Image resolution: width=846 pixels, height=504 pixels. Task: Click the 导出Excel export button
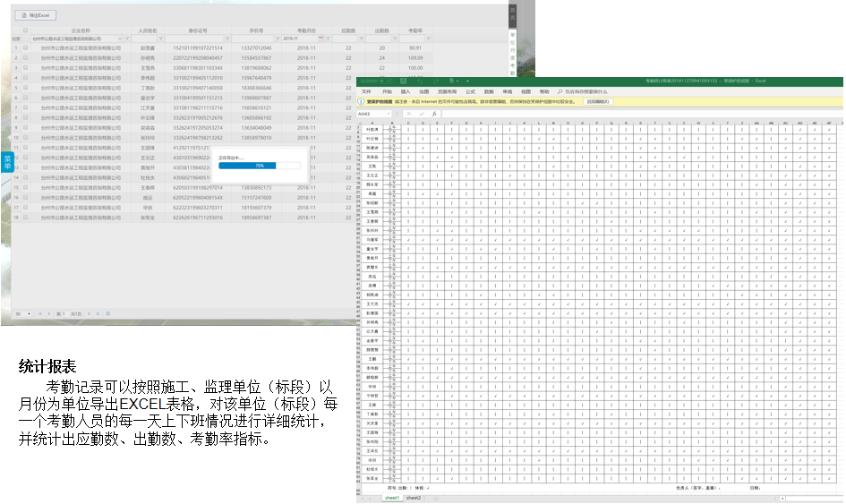(x=38, y=16)
